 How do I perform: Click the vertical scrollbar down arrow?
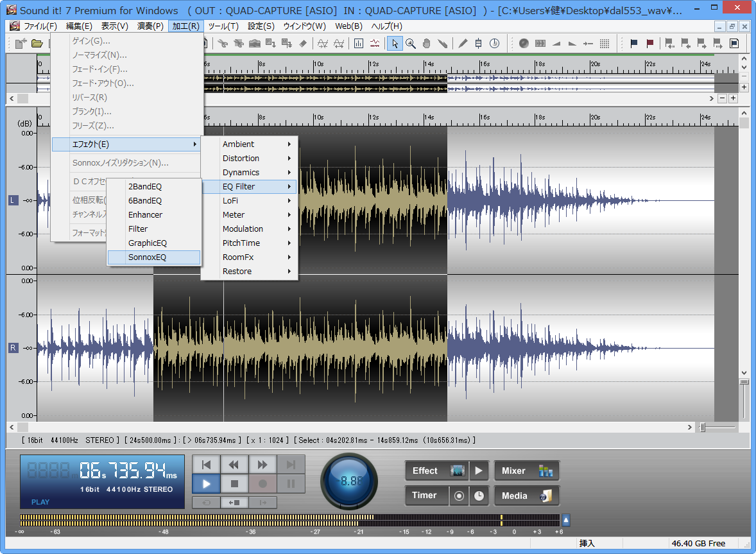[x=744, y=373]
